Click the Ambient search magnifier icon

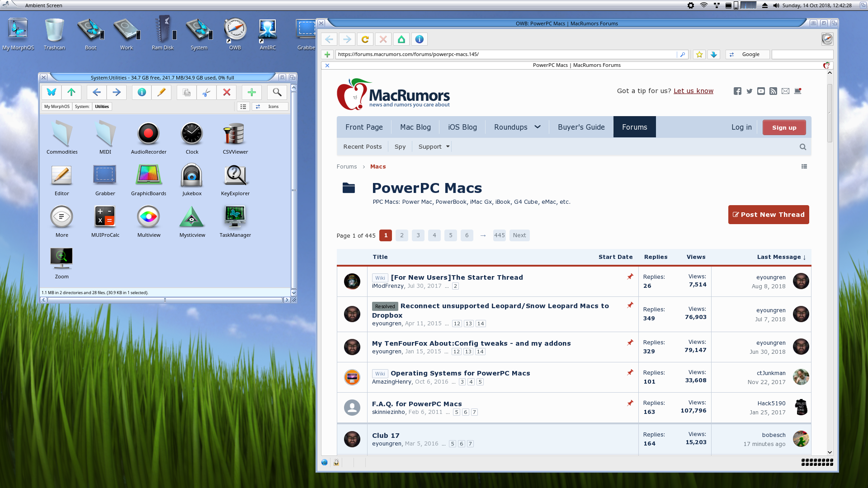pos(277,92)
